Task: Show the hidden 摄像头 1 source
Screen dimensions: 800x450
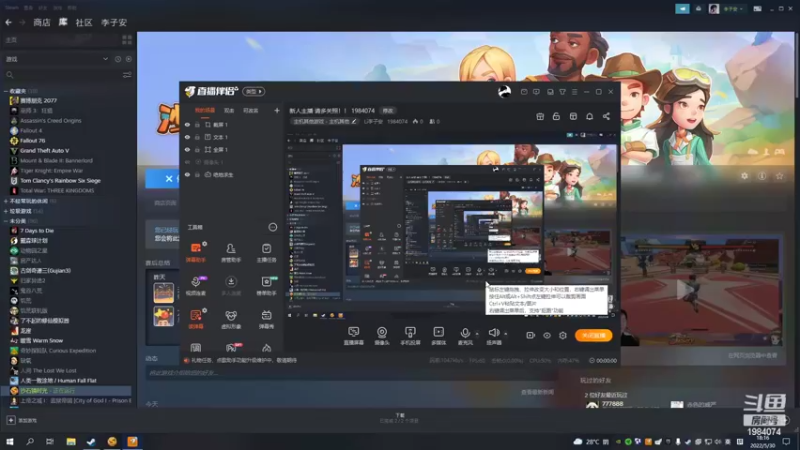Action: coord(187,162)
